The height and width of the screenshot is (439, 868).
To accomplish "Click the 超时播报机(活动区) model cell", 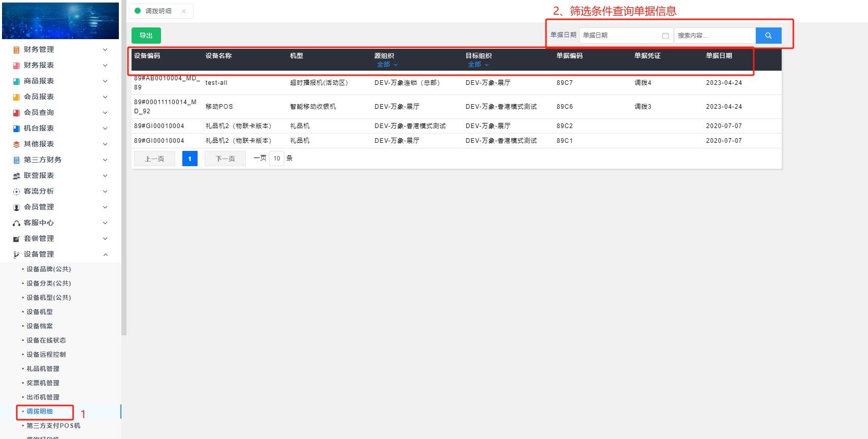I will pyautogui.click(x=319, y=83).
